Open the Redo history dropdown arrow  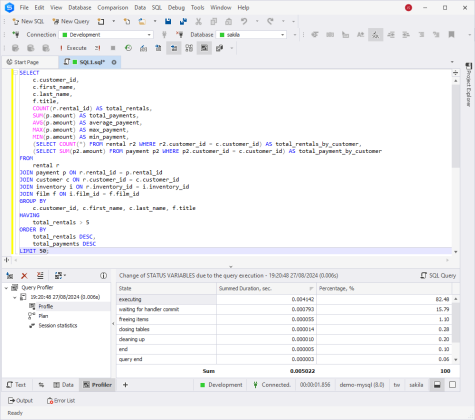(x=283, y=21)
